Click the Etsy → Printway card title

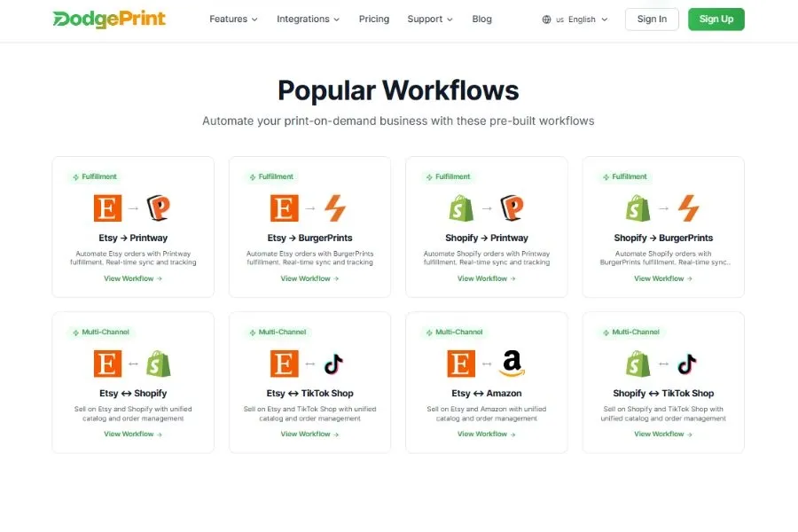[133, 238]
